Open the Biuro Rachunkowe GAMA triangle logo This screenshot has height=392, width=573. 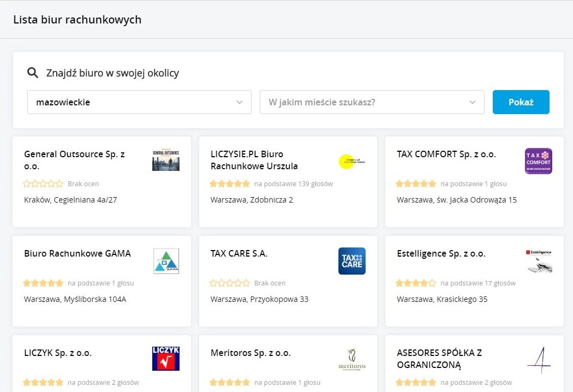pos(166,261)
